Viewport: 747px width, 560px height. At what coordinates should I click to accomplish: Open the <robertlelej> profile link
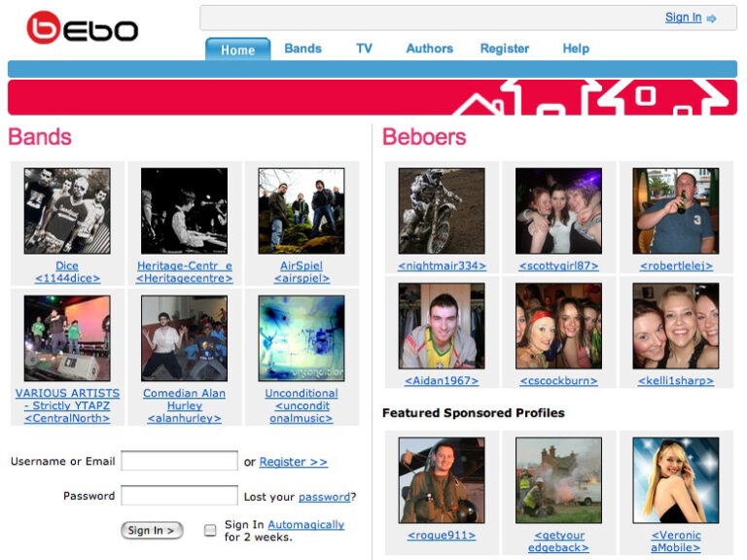(676, 265)
